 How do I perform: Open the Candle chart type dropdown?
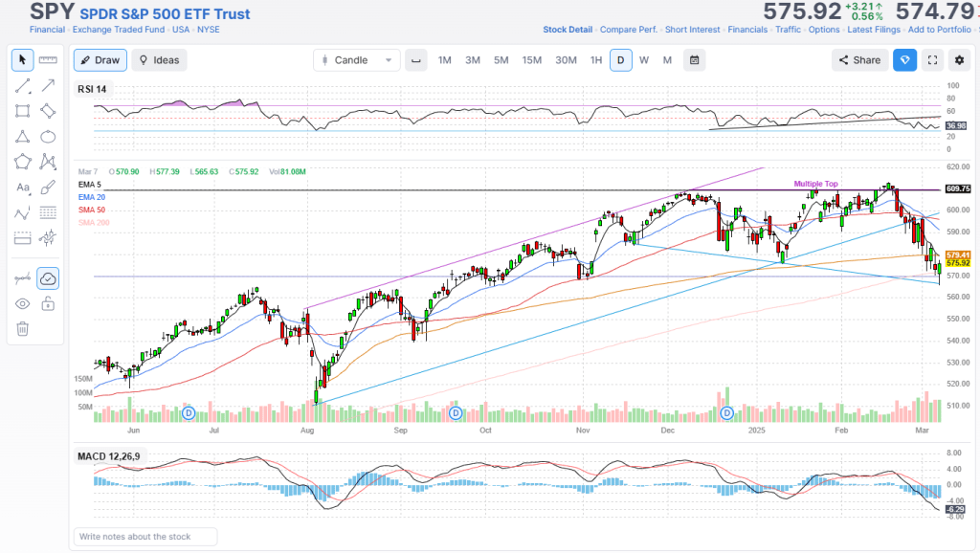click(356, 60)
